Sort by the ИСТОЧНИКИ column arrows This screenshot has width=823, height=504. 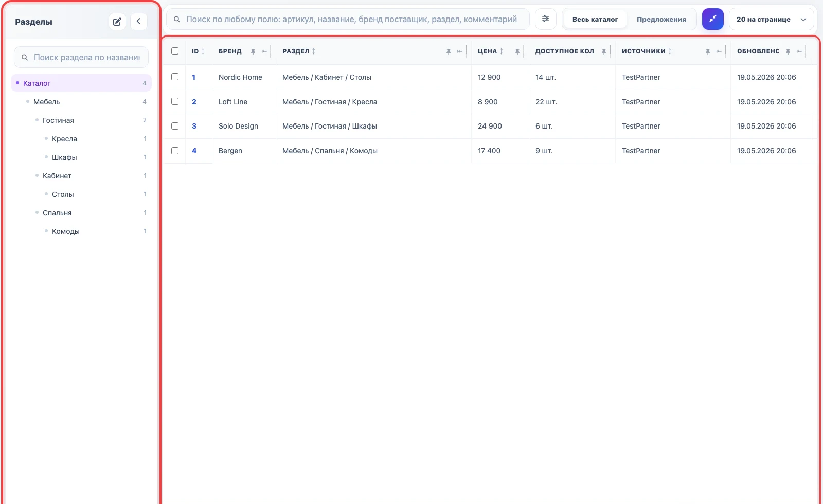670,51
